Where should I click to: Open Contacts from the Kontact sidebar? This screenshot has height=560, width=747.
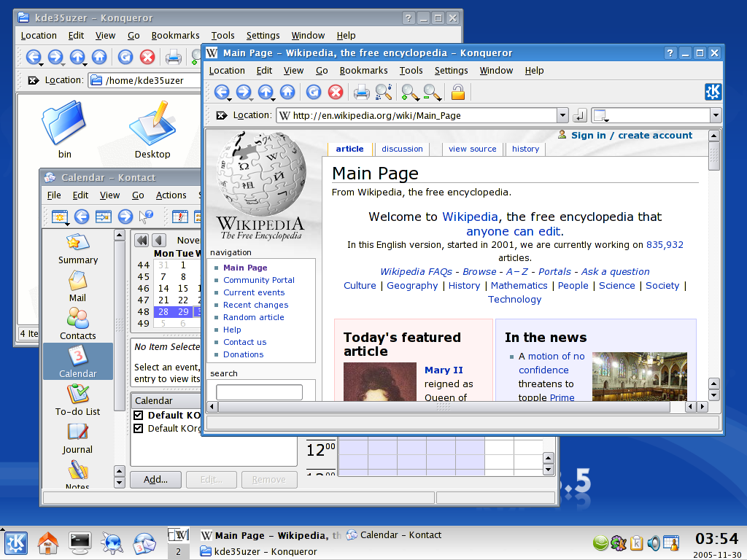[77, 323]
